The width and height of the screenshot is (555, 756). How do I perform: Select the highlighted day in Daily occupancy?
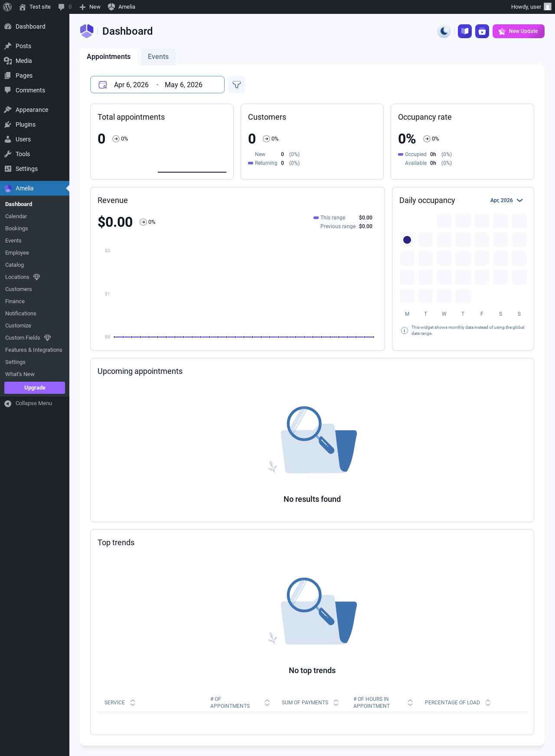click(x=407, y=240)
